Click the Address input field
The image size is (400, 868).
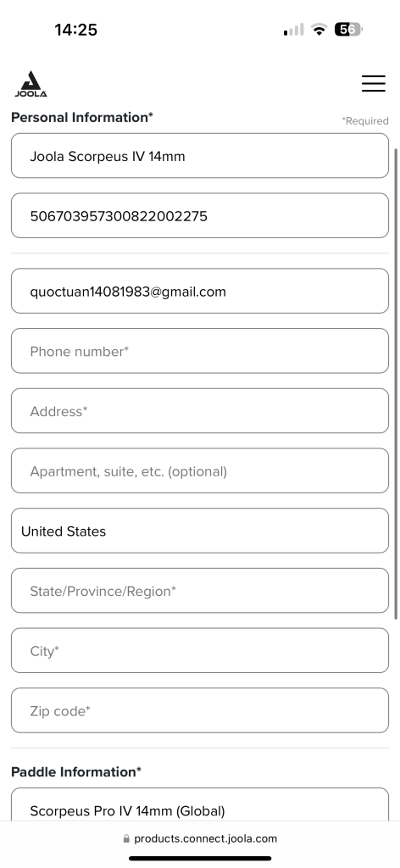tap(200, 410)
